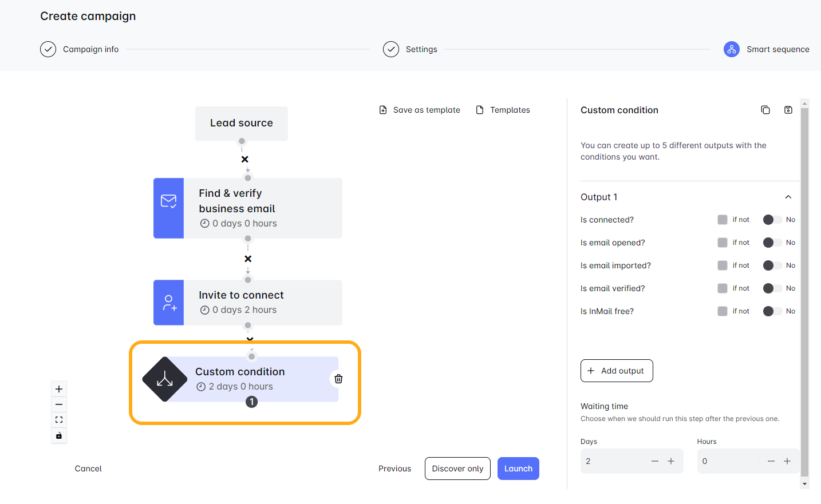Click the fit view canvas icon
821x504 pixels.
pos(59,420)
